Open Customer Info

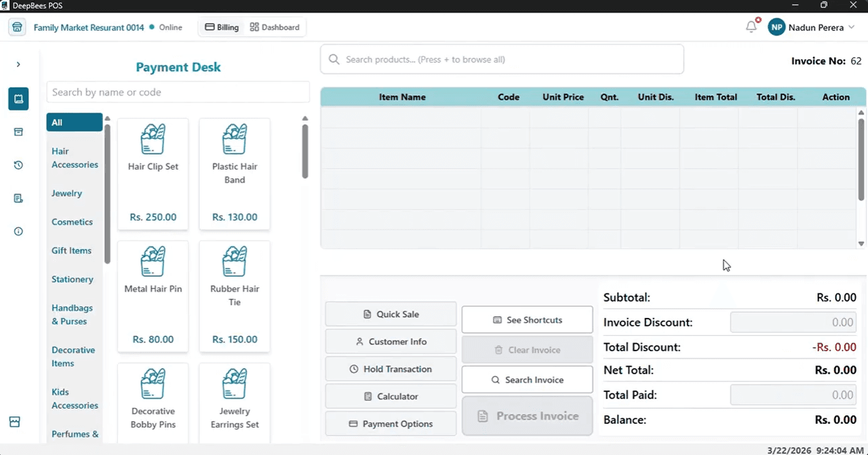[x=391, y=342]
